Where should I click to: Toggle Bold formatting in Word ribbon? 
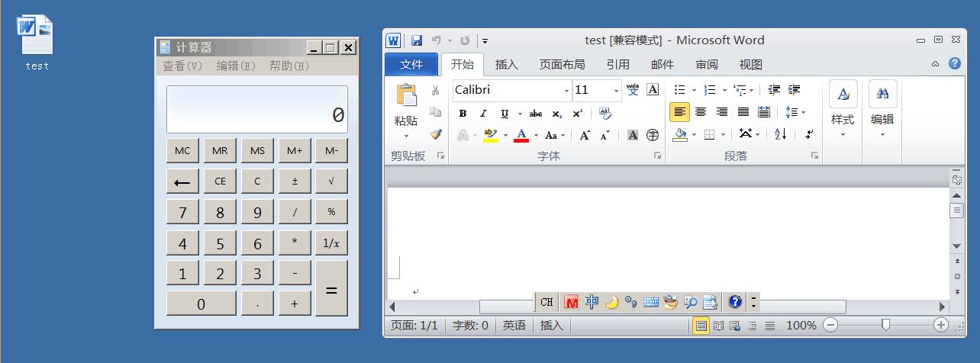(x=463, y=114)
